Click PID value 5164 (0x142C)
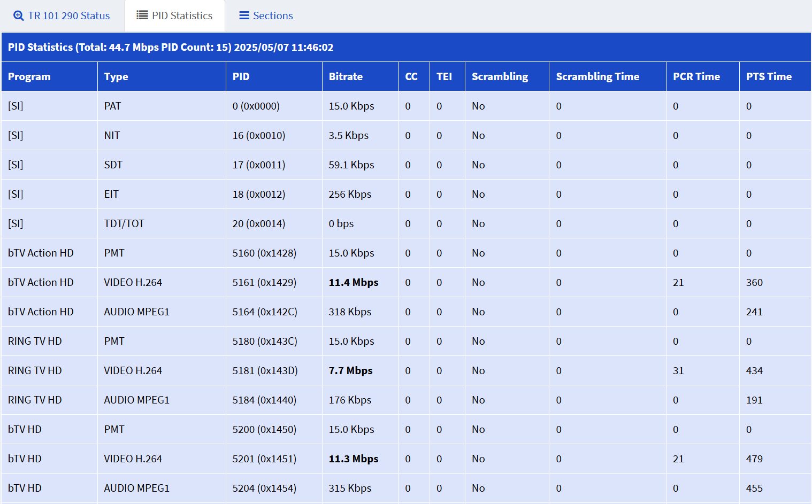Image resolution: width=812 pixels, height=504 pixels. (265, 312)
